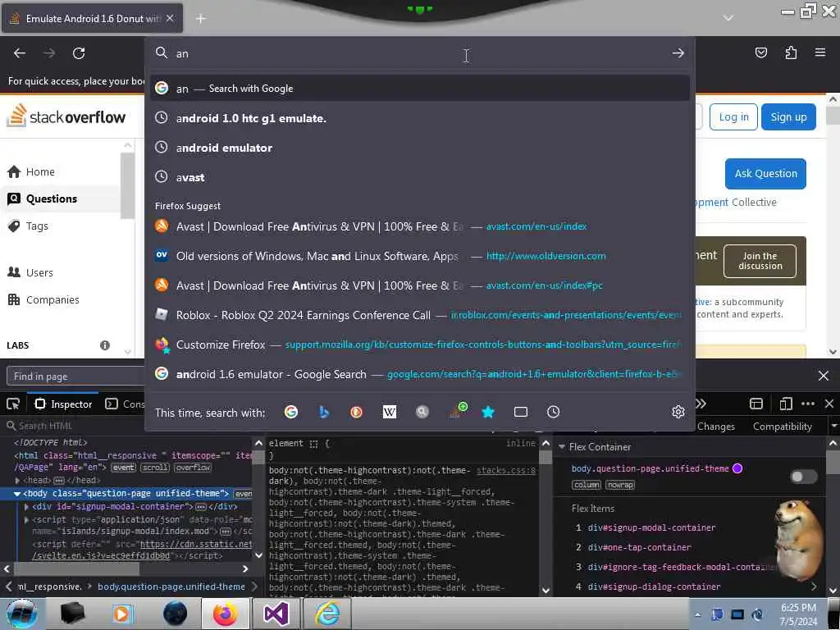The width and height of the screenshot is (840, 630).
Task: Open the Compatibility tab
Action: pyautogui.click(x=782, y=427)
